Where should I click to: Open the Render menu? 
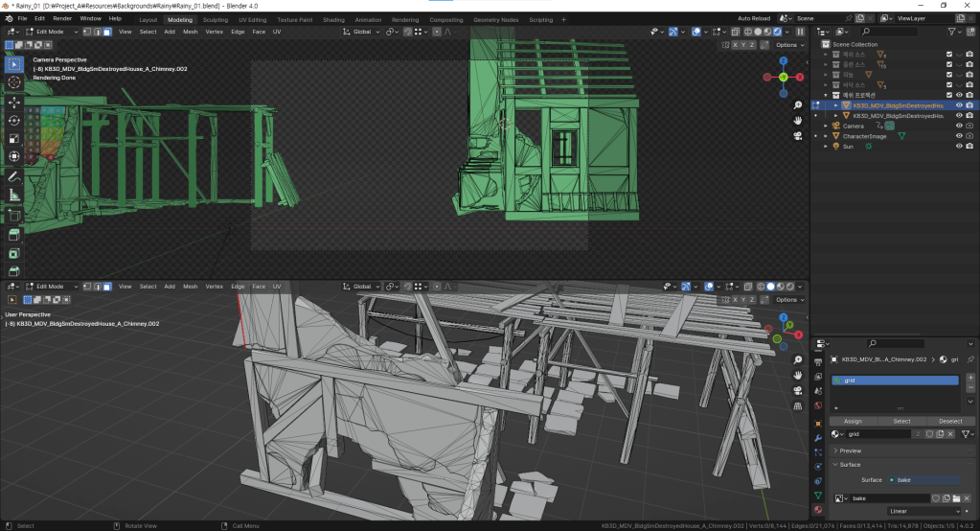coord(62,18)
